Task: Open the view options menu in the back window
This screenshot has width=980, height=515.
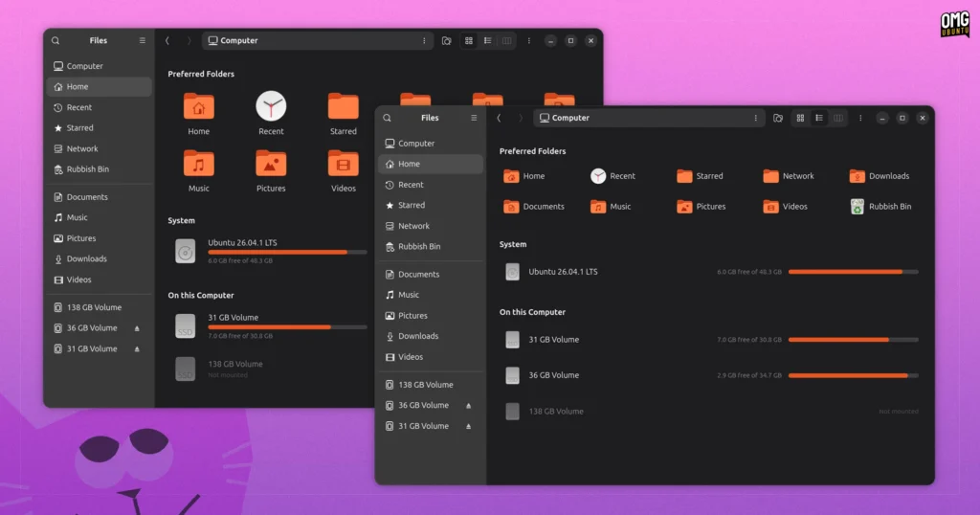Action: (528, 40)
